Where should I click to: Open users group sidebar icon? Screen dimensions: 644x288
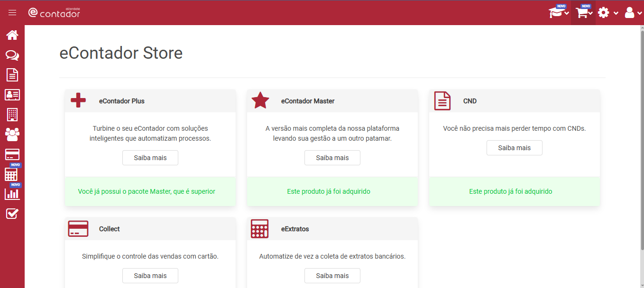point(12,135)
